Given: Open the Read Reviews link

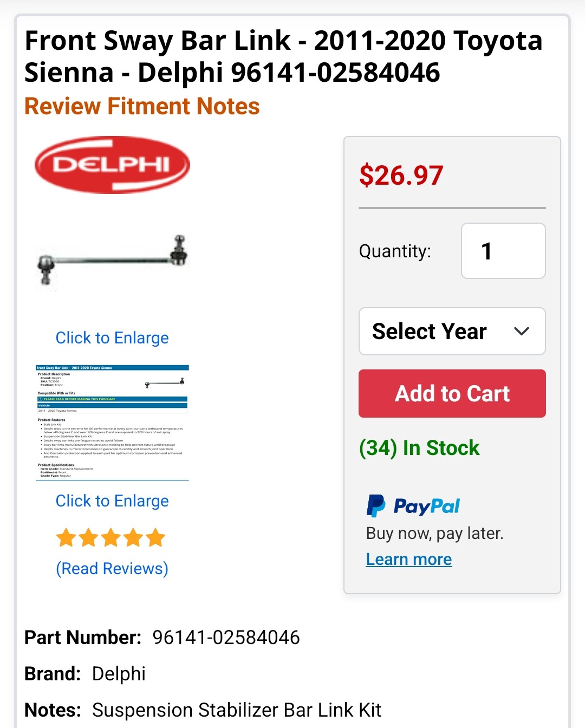Looking at the screenshot, I should 112,569.
